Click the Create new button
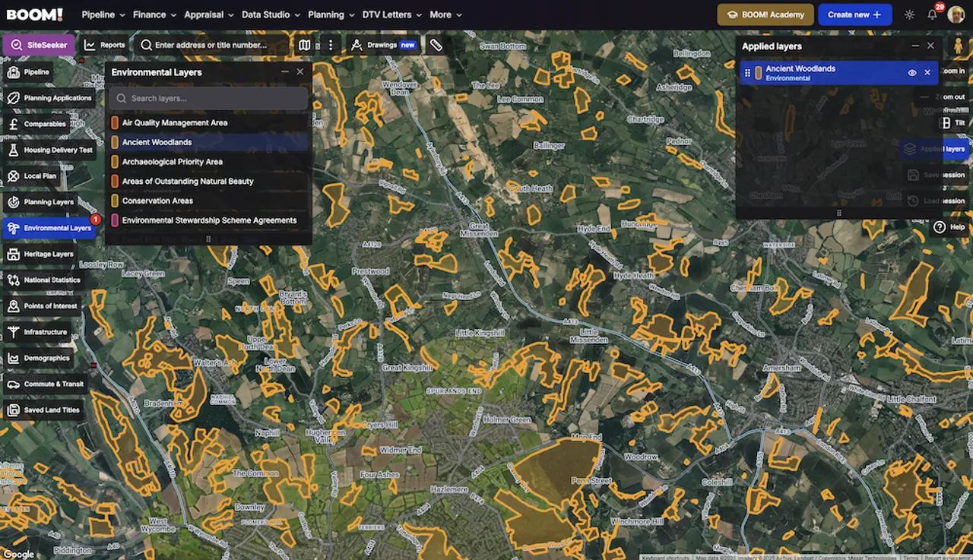This screenshot has width=973, height=560. [855, 14]
